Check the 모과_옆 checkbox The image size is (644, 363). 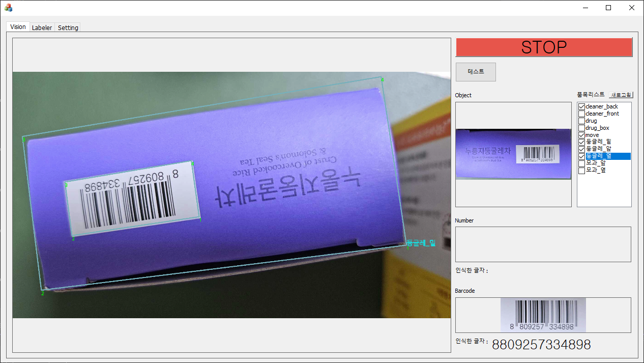[581, 171]
